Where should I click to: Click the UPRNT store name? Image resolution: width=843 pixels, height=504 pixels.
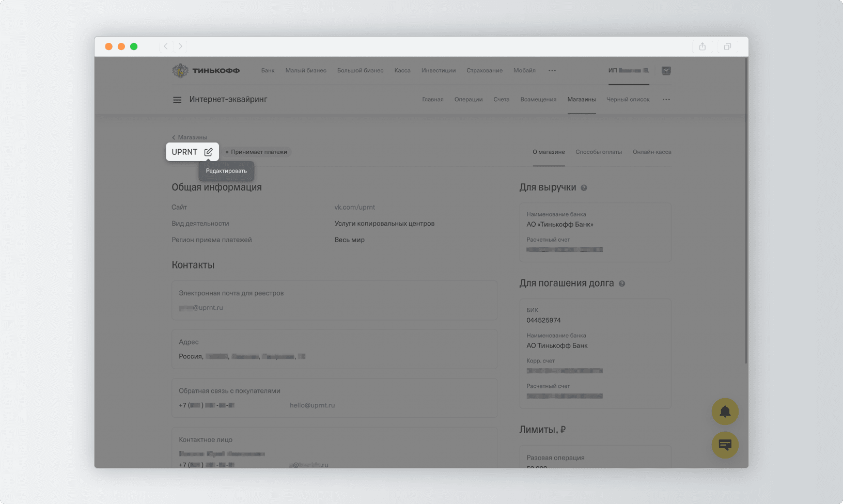(184, 152)
